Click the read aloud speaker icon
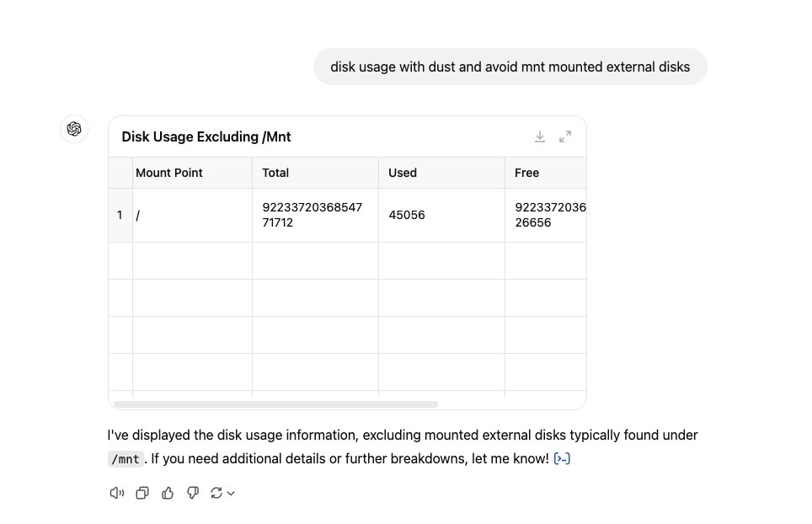 coord(117,493)
